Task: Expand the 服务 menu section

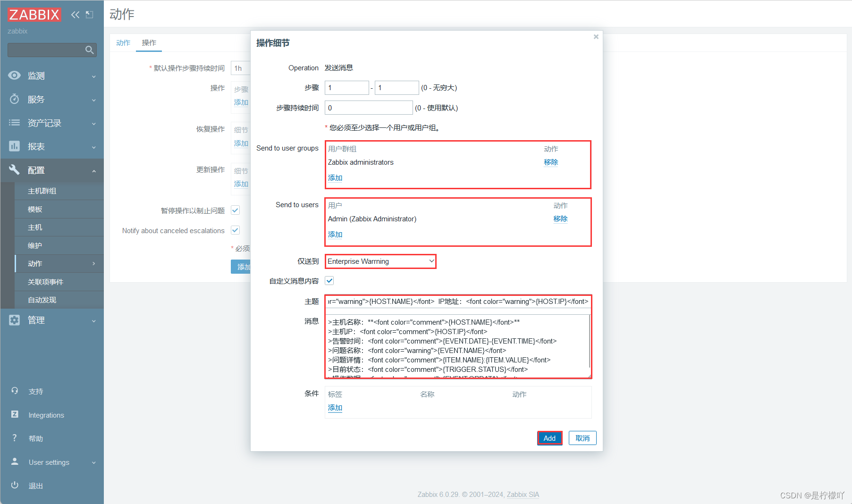Action: click(x=94, y=100)
